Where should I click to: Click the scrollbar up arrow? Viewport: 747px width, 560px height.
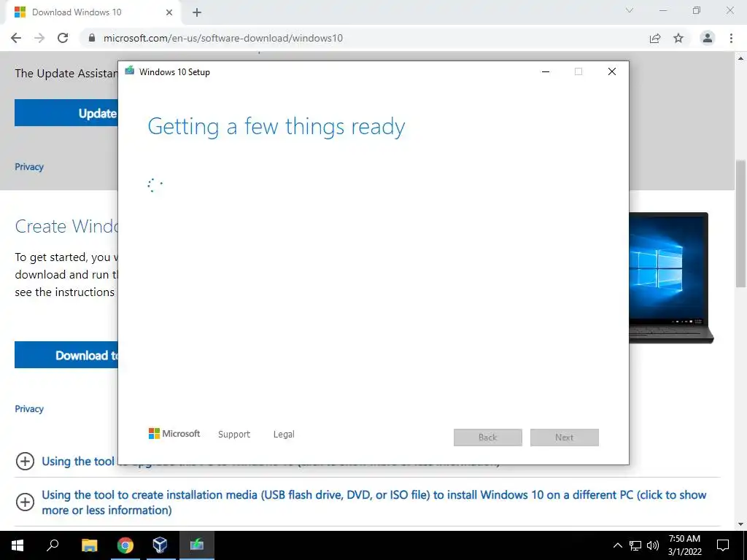coord(740,58)
